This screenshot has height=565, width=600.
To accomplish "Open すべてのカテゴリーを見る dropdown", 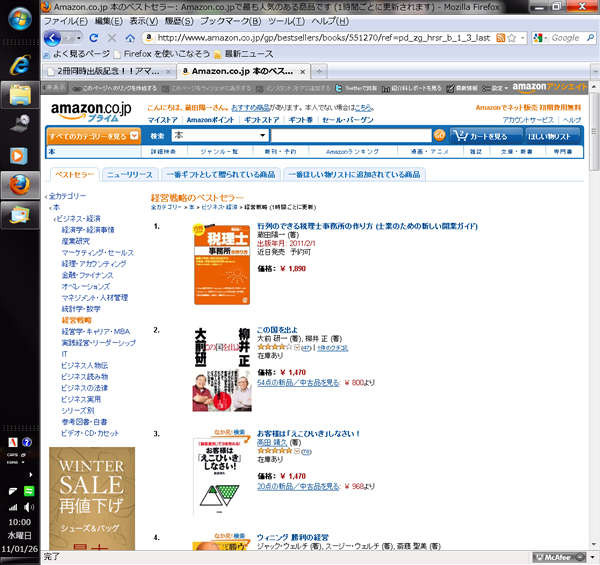I will click(x=93, y=136).
